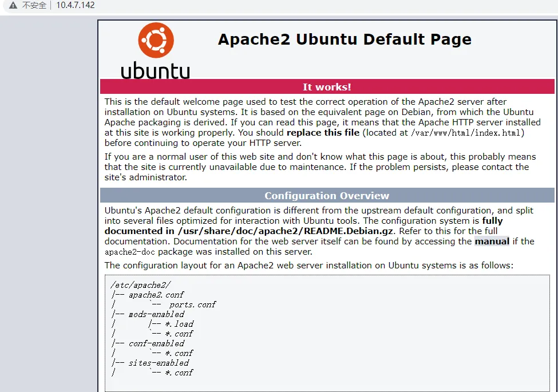The width and height of the screenshot is (558, 392).
Task: Click the "apache2.conf" entry in the tree
Action: point(156,295)
